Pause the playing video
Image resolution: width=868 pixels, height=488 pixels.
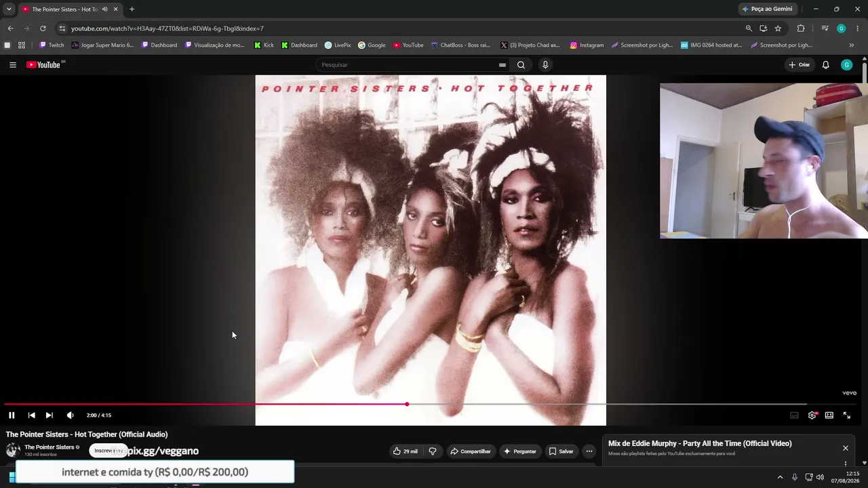pos(12,415)
